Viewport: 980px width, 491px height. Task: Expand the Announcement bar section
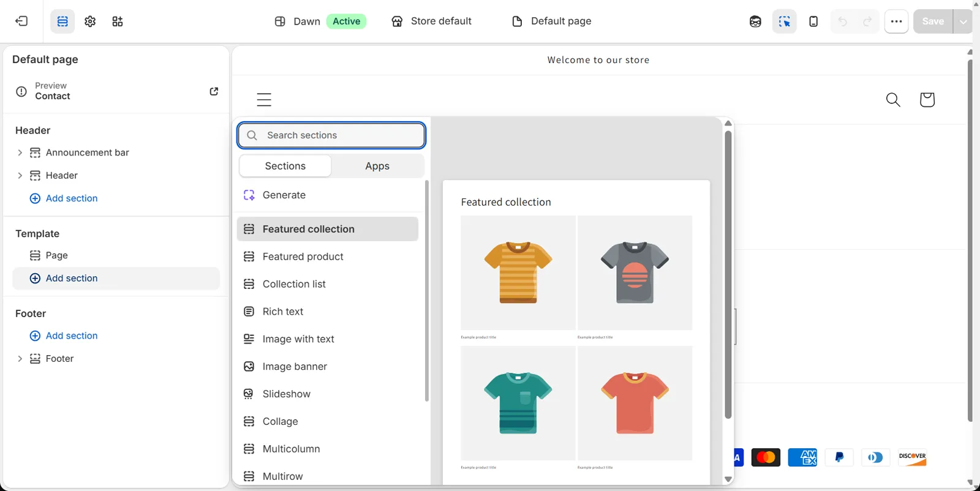[x=20, y=152]
